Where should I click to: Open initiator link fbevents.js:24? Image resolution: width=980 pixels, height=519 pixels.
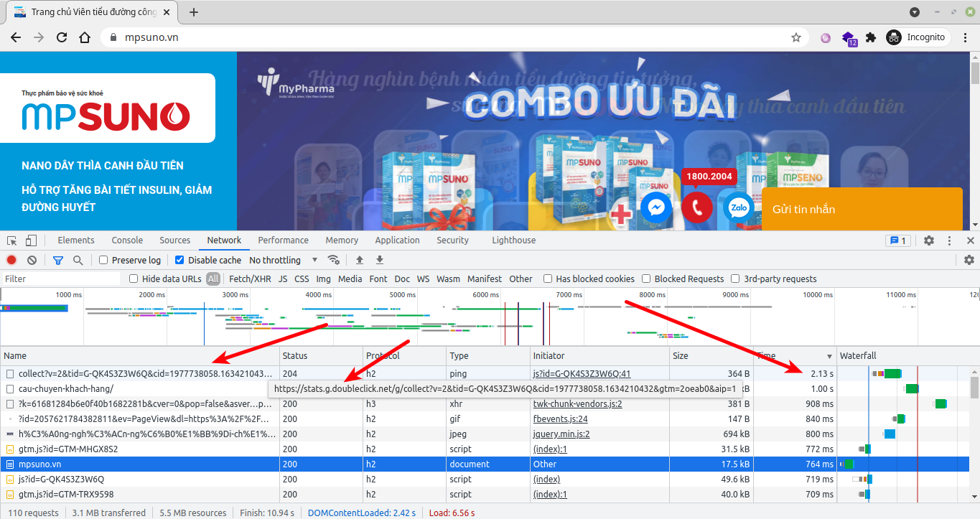point(560,419)
